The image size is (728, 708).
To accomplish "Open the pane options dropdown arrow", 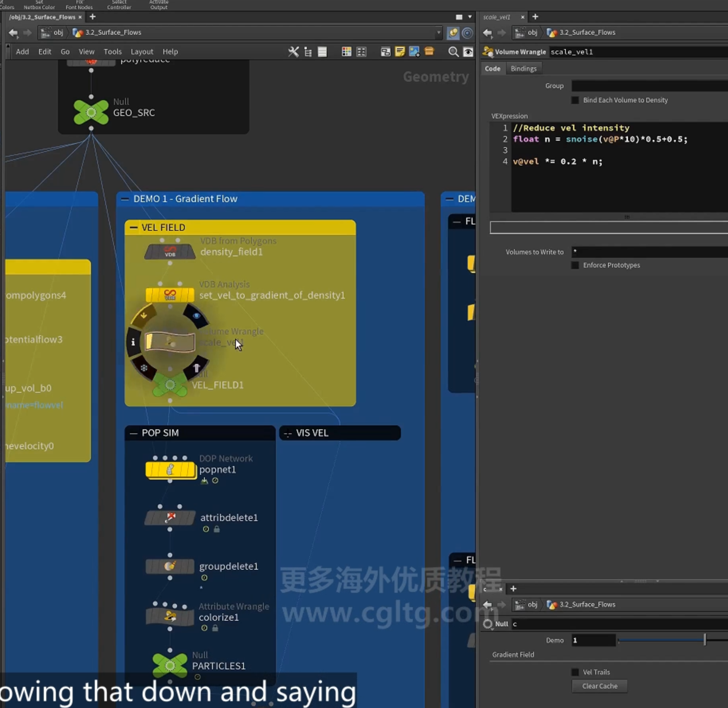I will pyautogui.click(x=470, y=17).
